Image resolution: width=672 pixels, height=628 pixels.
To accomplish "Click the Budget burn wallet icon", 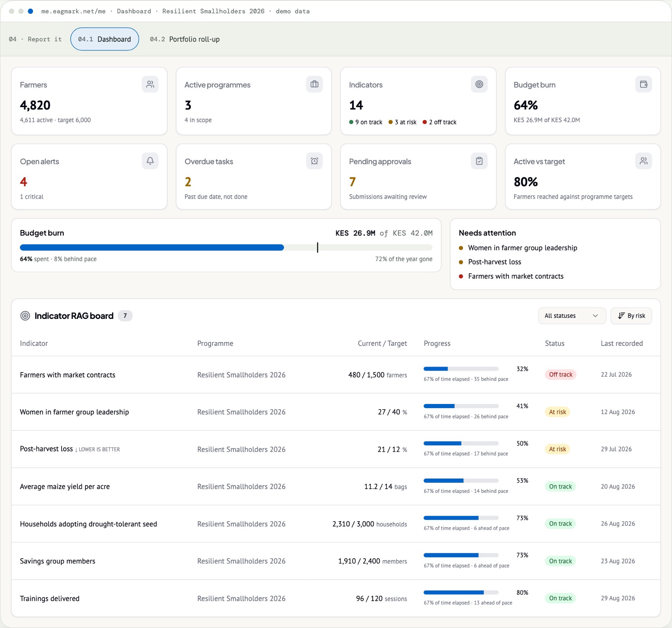I will pos(644,84).
